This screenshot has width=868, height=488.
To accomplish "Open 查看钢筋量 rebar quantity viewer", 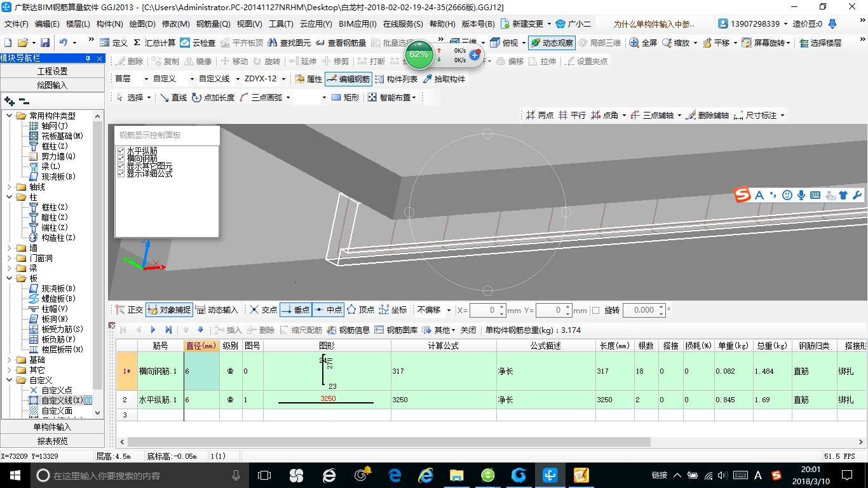I will [341, 43].
